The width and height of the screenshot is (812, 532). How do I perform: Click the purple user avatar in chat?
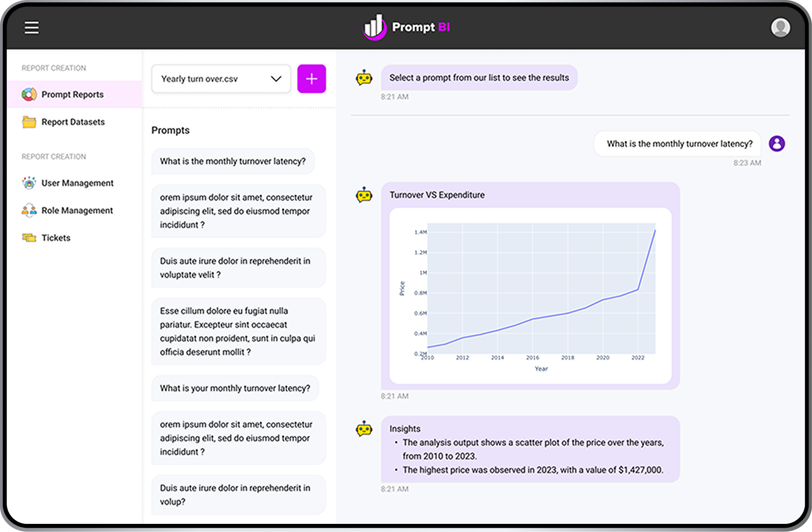(x=777, y=143)
